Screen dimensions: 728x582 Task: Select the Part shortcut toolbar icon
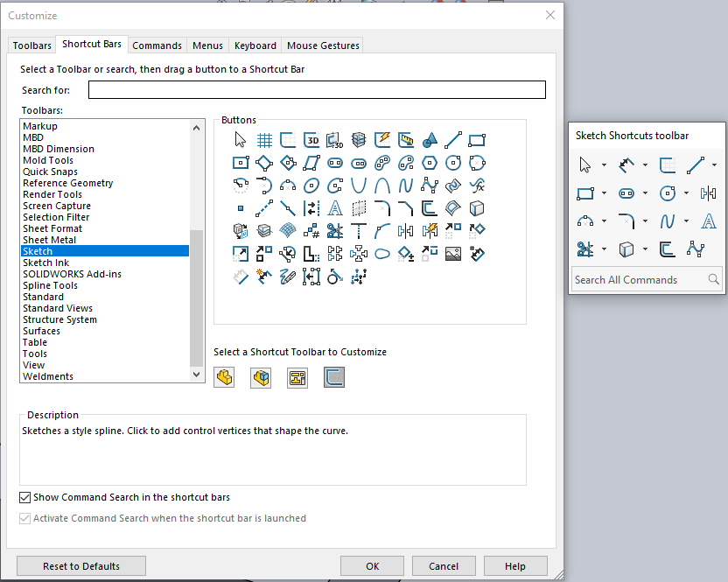225,377
